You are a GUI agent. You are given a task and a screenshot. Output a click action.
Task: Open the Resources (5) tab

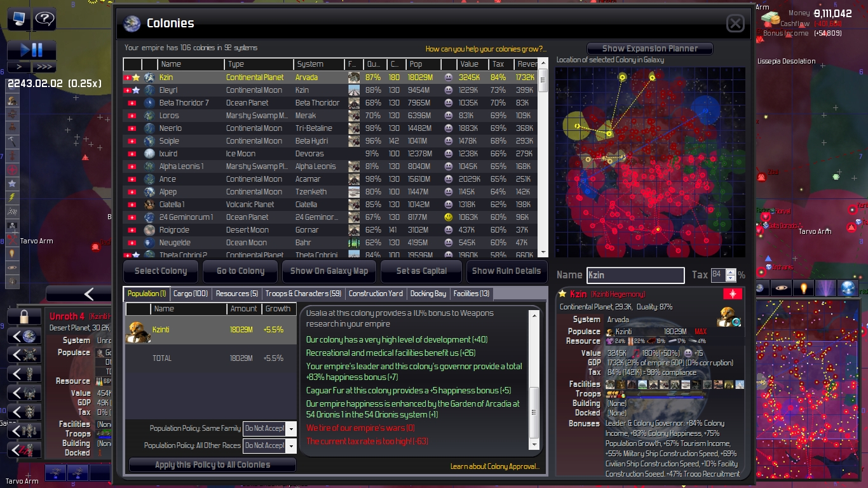(x=236, y=294)
